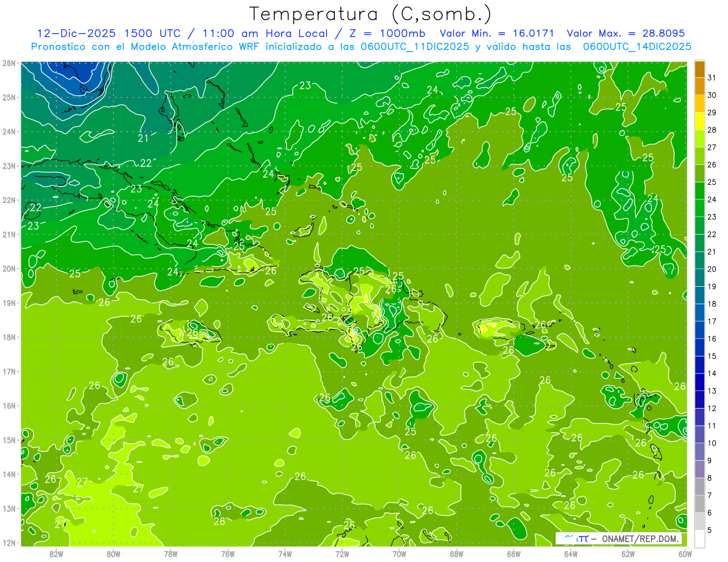This screenshot has height=562, width=728.
Task: Click the 76W longitude axis label
Action: click(228, 554)
